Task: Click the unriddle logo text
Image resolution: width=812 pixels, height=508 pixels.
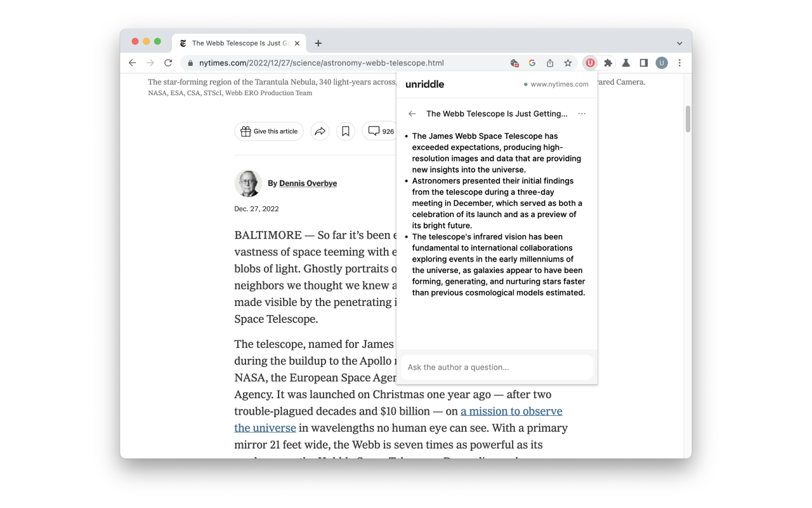Action: coord(424,84)
